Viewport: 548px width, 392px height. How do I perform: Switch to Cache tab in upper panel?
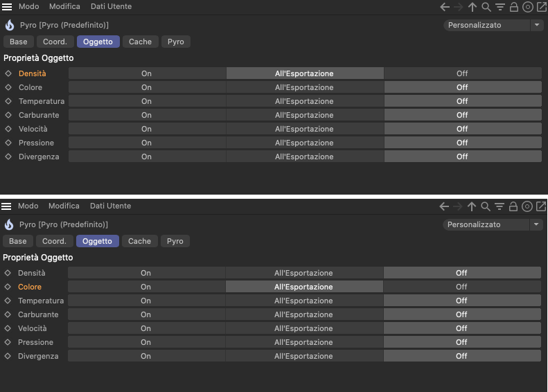coord(140,42)
